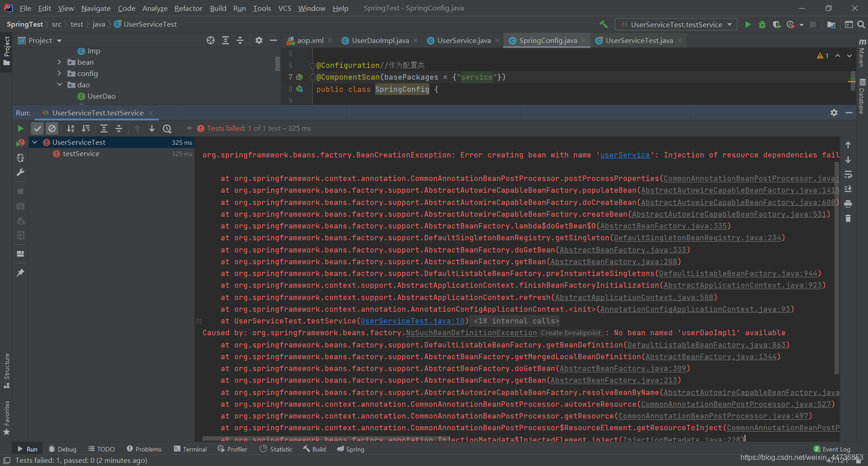Expand the 18 internal calls fold
The width and height of the screenshot is (868, 466).
click(x=516, y=321)
